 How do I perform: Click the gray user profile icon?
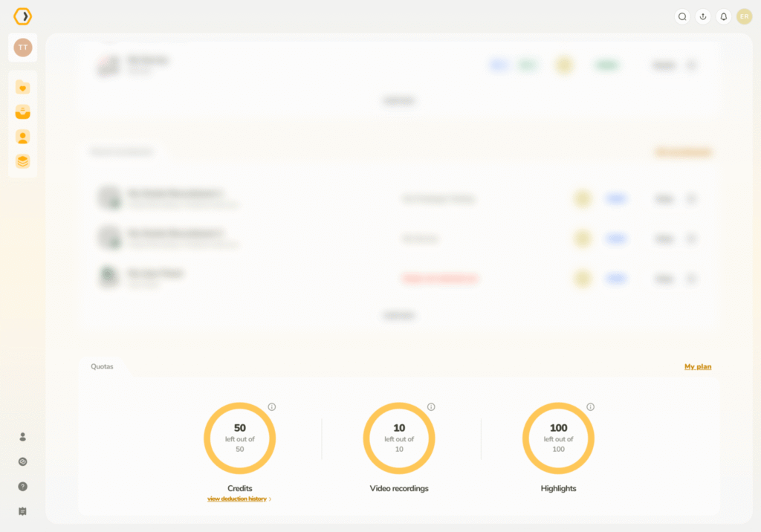[23, 437]
